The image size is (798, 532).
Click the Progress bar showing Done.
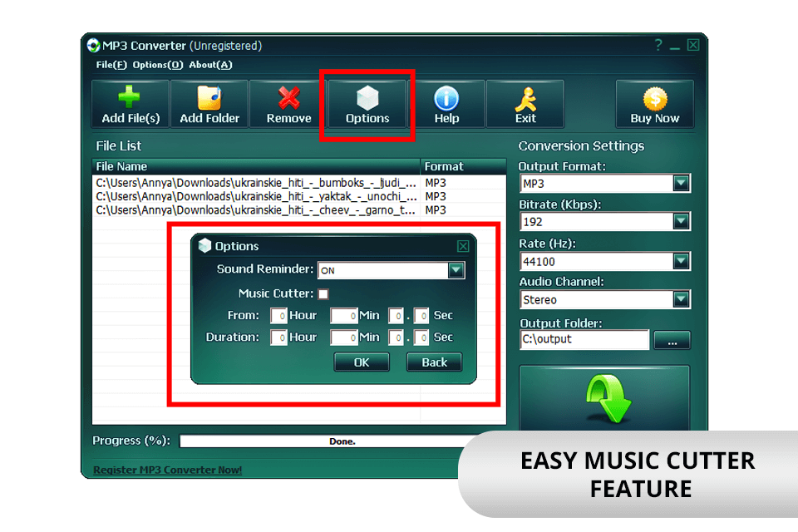(x=342, y=441)
